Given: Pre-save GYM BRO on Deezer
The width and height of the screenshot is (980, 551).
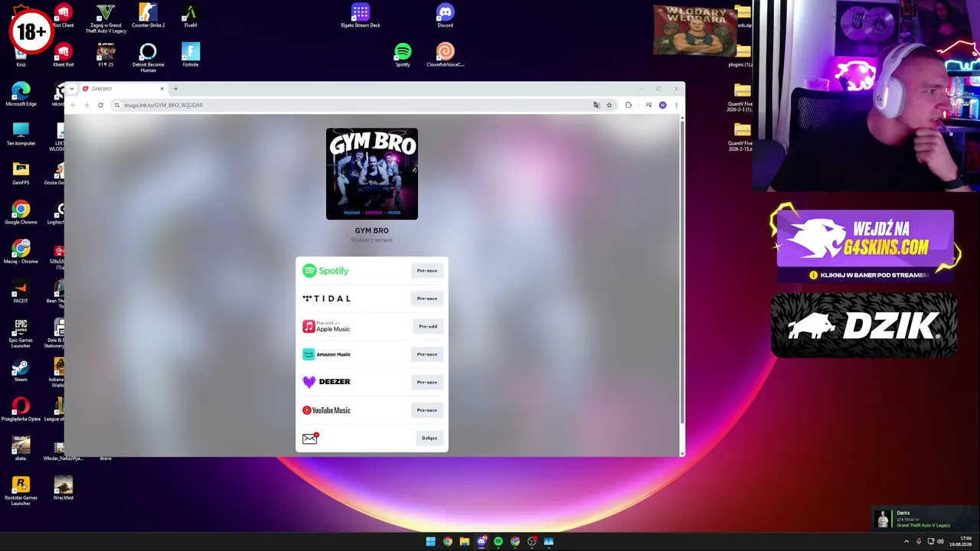Looking at the screenshot, I should 427,382.
